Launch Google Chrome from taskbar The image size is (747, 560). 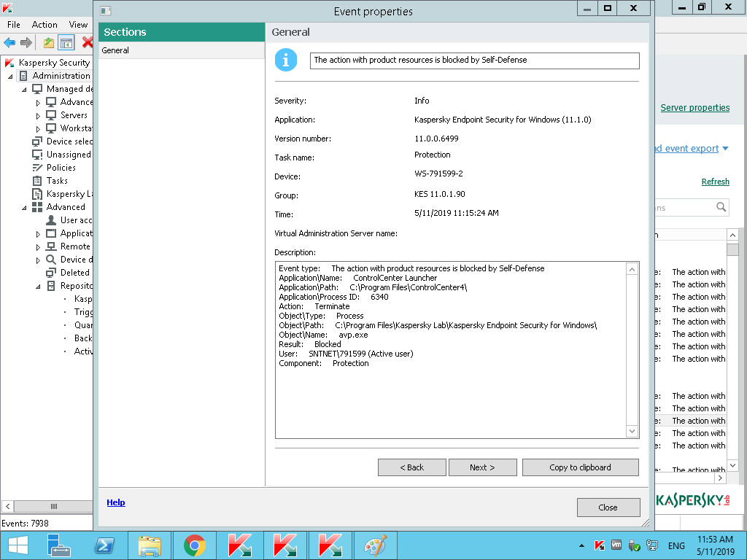pyautogui.click(x=194, y=545)
